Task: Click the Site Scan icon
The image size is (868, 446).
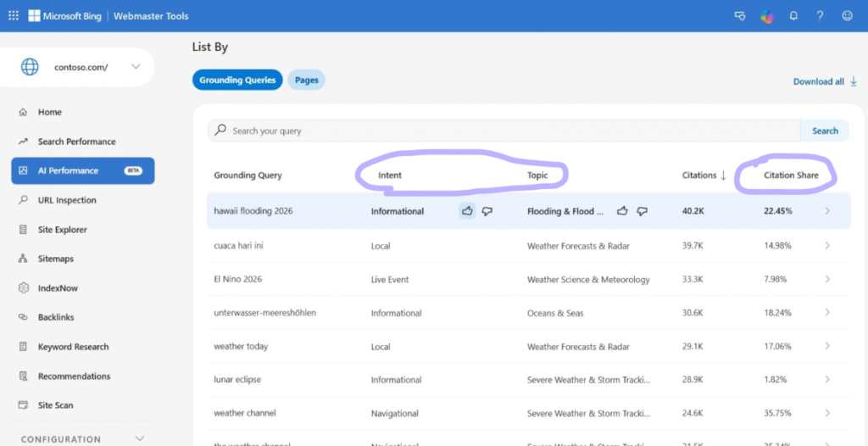Action: [x=23, y=405]
